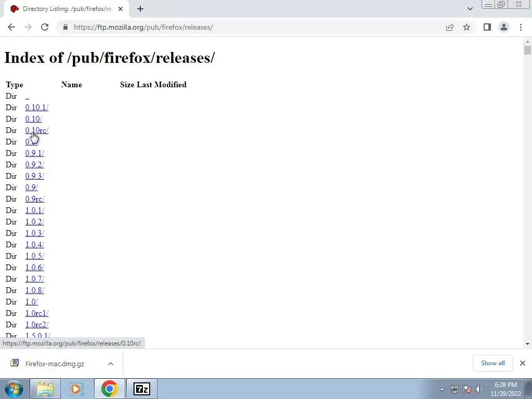
Task: Open the network tray icon
Action: pyautogui.click(x=454, y=389)
